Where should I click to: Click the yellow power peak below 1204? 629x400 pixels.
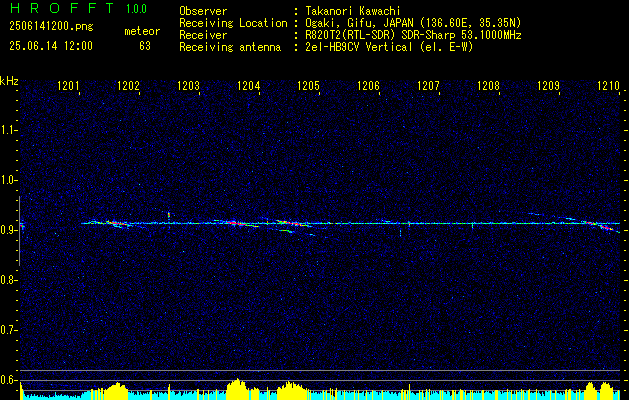239,388
